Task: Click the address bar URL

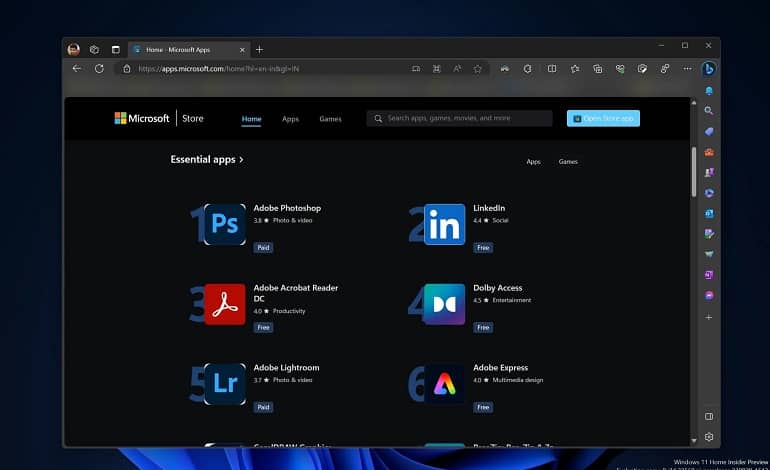Action: (219, 69)
